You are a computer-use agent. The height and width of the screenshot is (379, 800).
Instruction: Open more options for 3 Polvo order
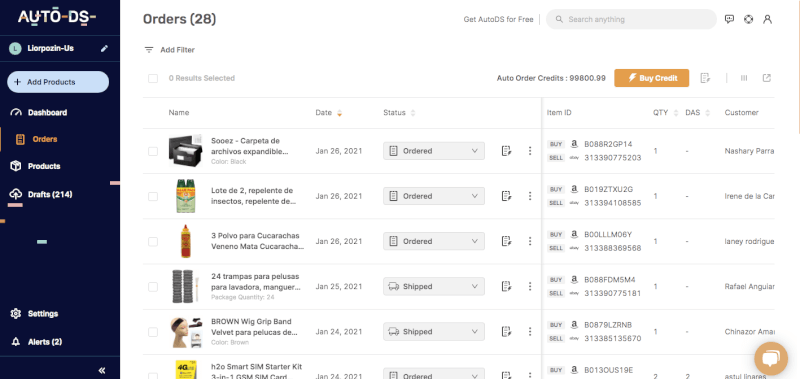click(530, 241)
